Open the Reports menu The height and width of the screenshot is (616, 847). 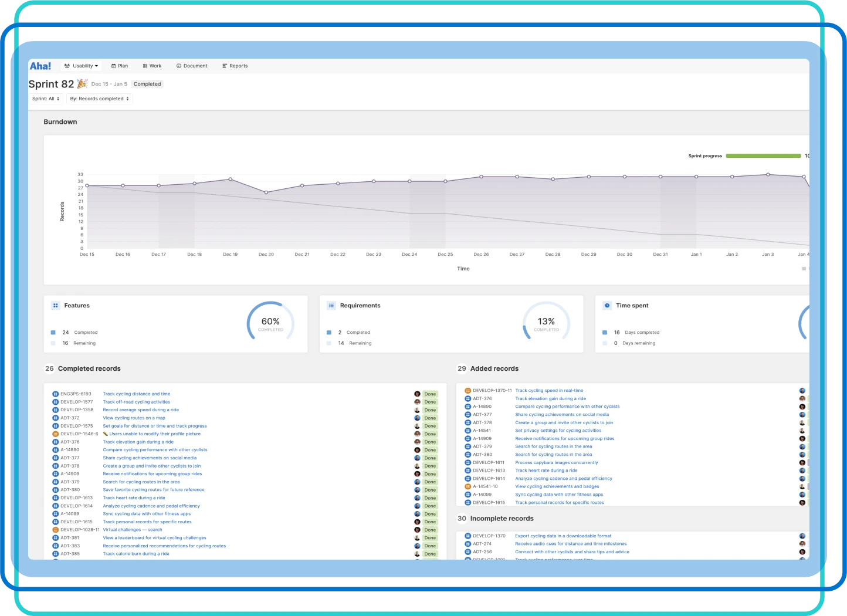point(235,66)
